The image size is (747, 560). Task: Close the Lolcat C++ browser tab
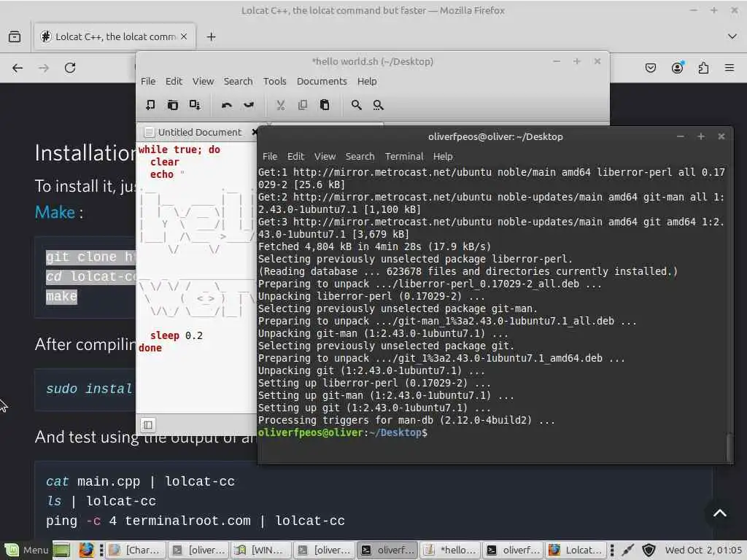(184, 36)
